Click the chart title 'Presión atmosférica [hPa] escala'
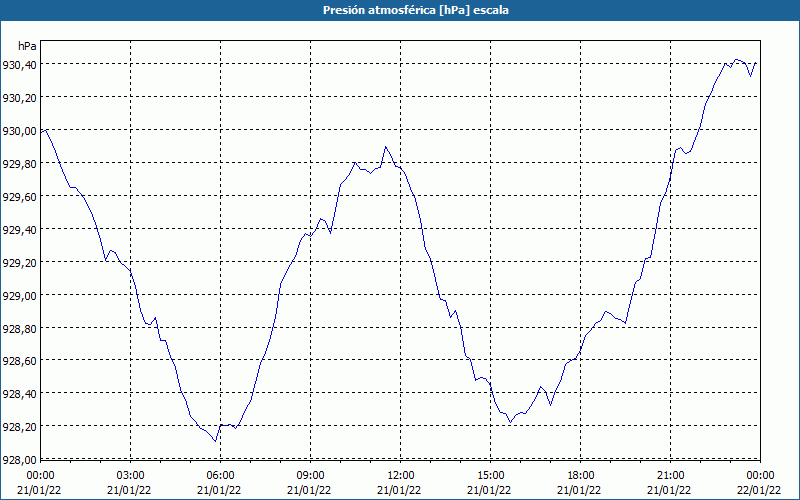Screen dimensions: 800x500 [x=416, y=10]
